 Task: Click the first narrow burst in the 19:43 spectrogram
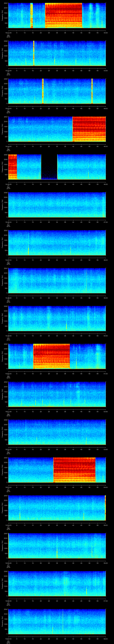[43, 91]
